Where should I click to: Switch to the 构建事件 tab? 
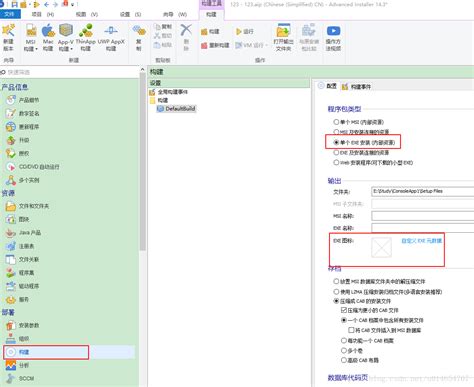click(356, 87)
